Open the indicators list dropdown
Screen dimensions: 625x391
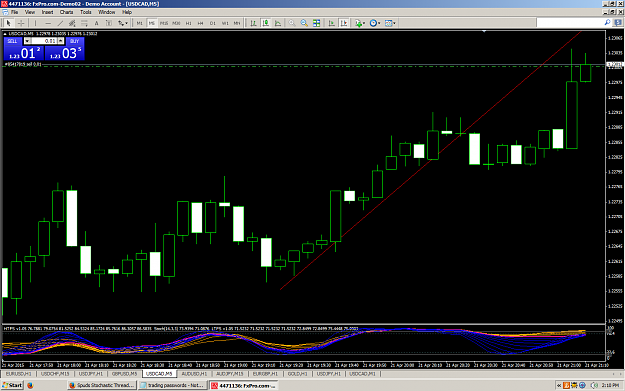coord(360,23)
